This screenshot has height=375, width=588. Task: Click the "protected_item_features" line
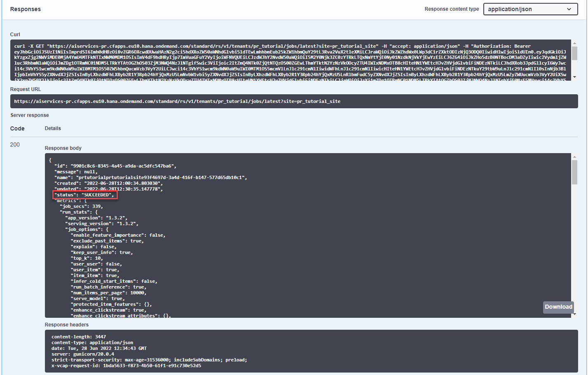point(111,304)
